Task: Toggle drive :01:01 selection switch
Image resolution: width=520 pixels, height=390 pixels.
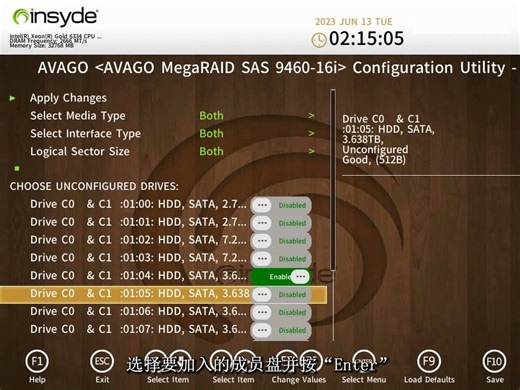Action: coord(281,223)
